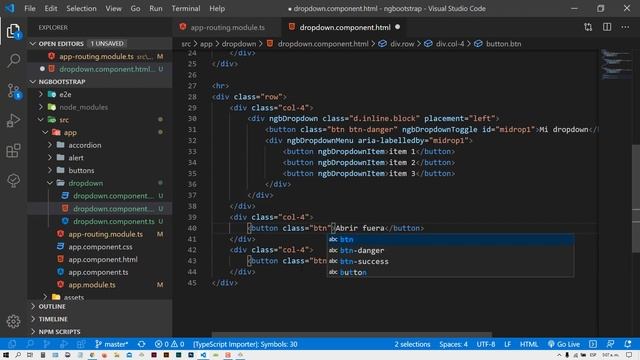Click the editor minimap preview

[x=616, y=64]
